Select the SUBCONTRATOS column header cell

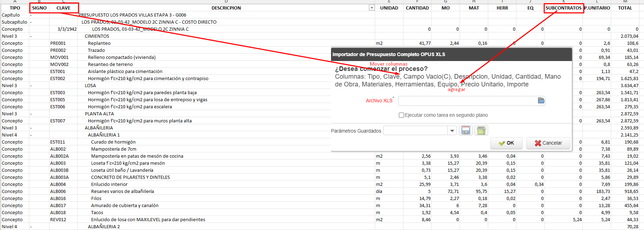point(563,8)
